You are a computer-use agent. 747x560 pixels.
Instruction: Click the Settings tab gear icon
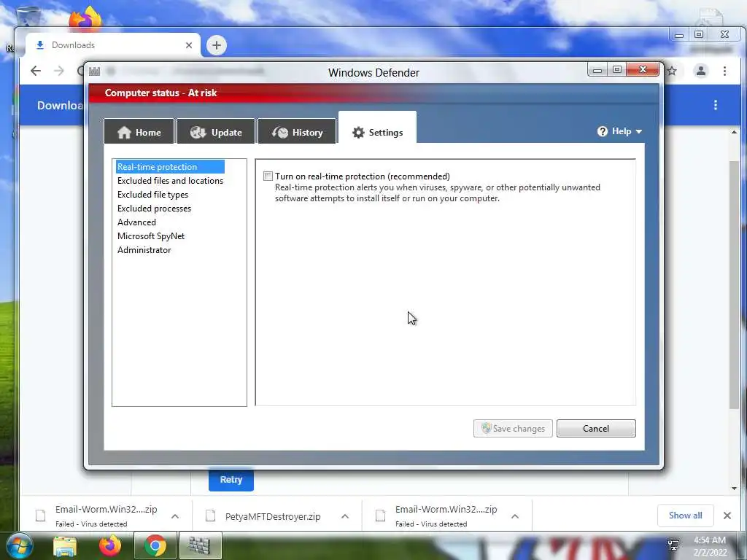coord(358,133)
